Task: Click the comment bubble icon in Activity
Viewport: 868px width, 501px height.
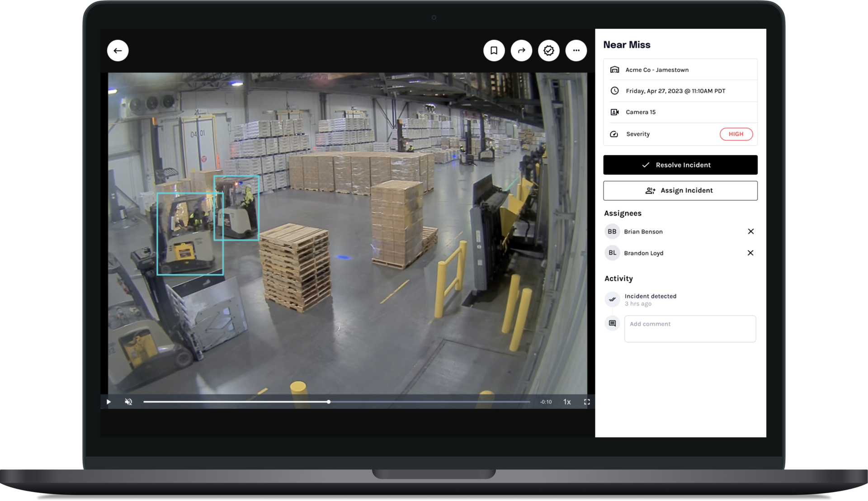Action: [612, 323]
